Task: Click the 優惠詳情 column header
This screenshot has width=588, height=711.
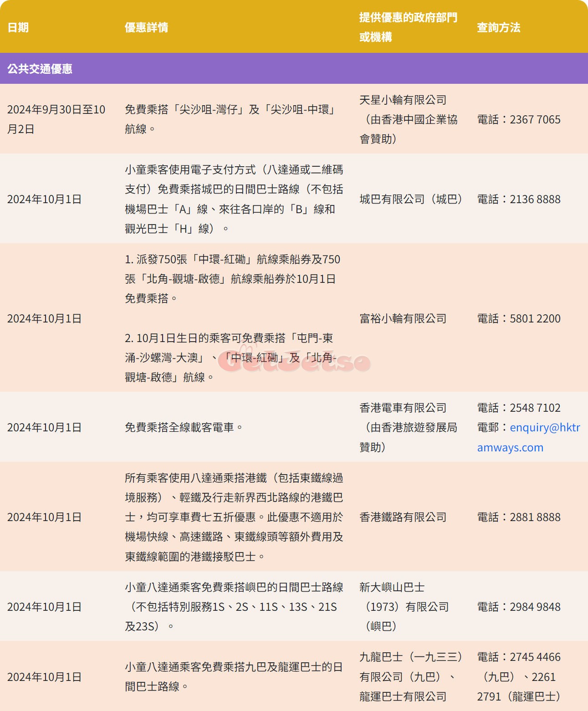Action: point(147,27)
